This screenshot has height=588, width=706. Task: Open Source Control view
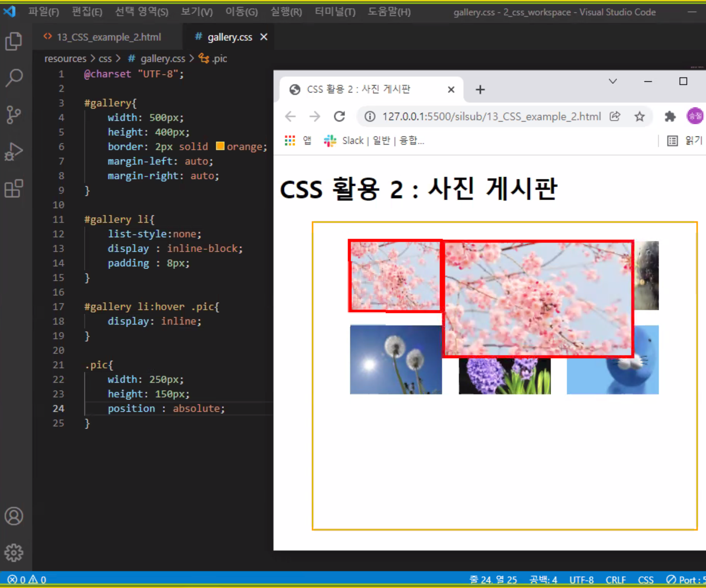coord(14,115)
